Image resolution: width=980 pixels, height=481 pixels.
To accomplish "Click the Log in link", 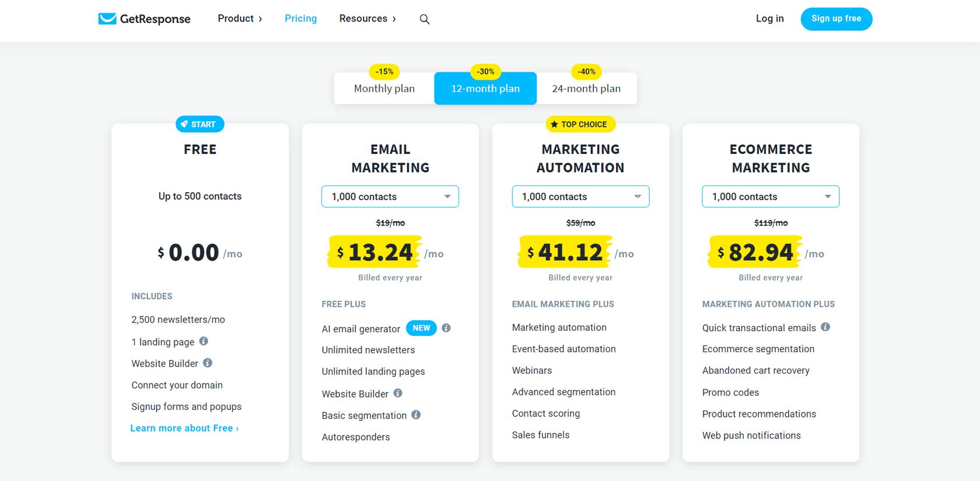I will 770,19.
